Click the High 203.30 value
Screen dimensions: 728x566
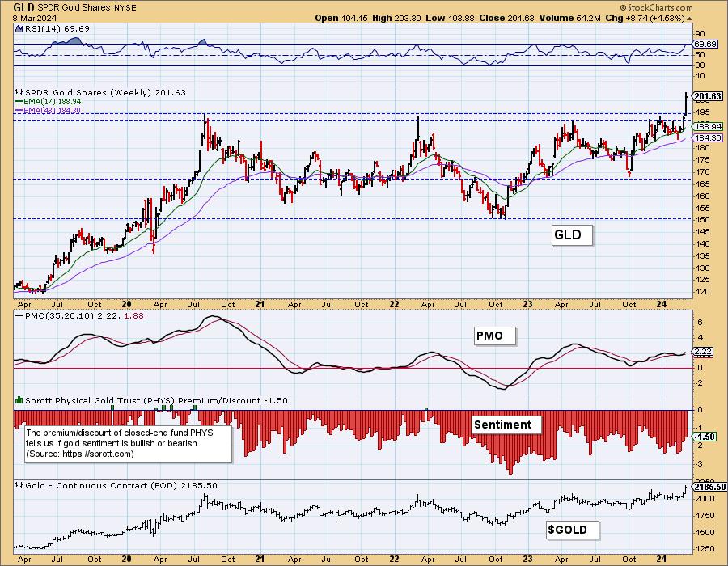pos(396,18)
